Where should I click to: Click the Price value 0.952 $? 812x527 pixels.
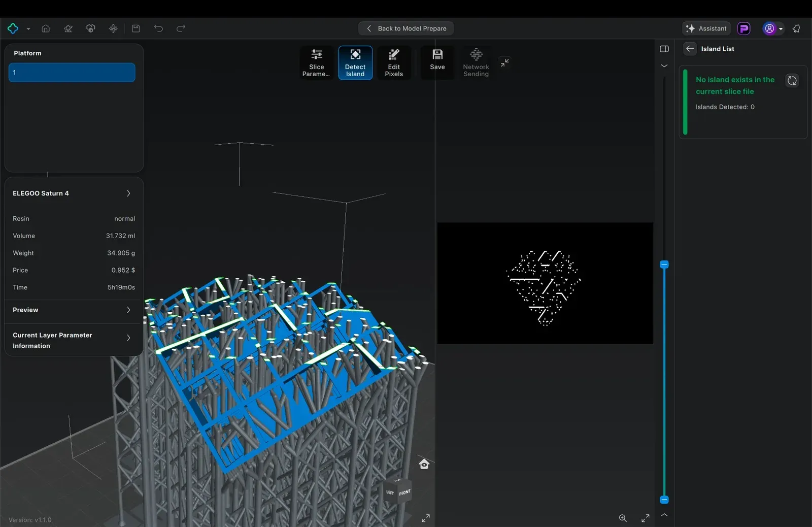[123, 271]
